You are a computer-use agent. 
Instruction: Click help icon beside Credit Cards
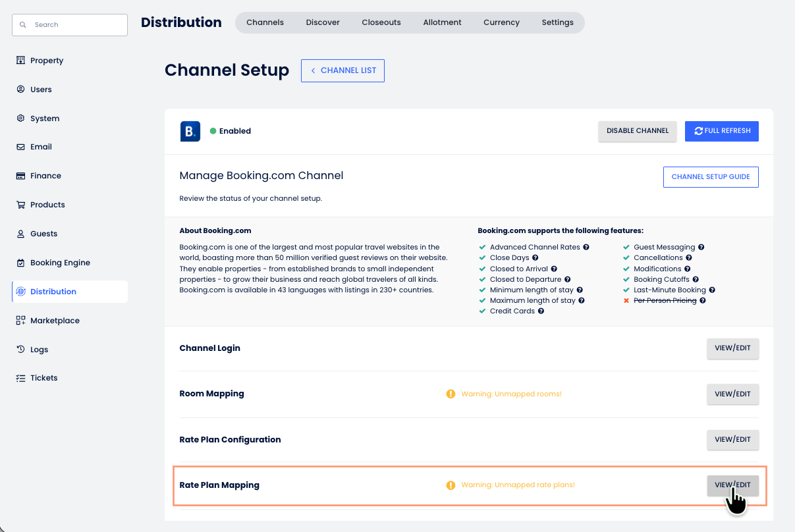click(x=541, y=311)
